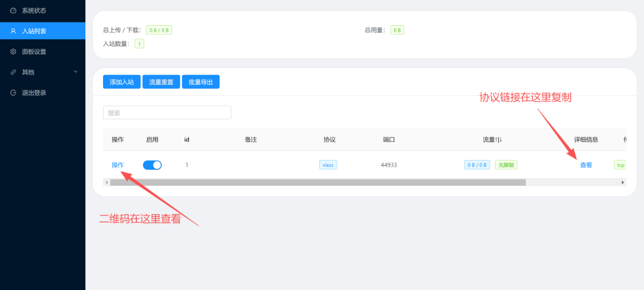644x290 pixels.
Task: Click the dashboard icon beside 系统状态
Action: click(13, 10)
